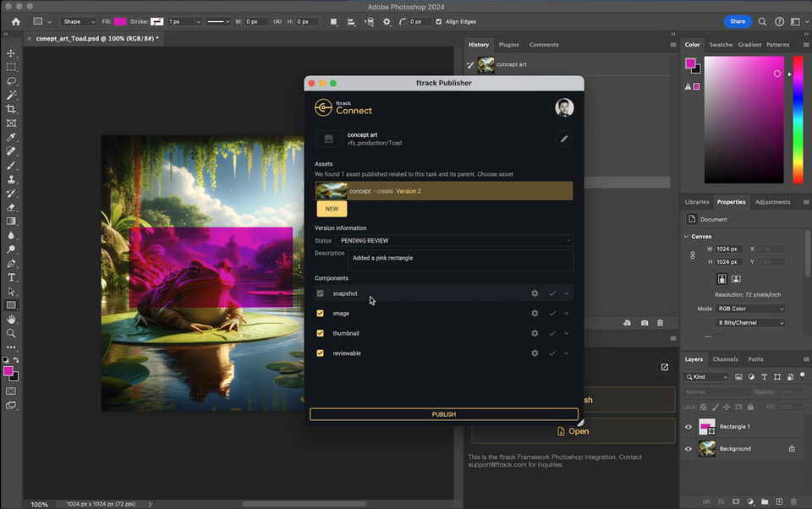Switch to the Swatches tab
This screenshot has height=509, width=812.
click(x=723, y=45)
